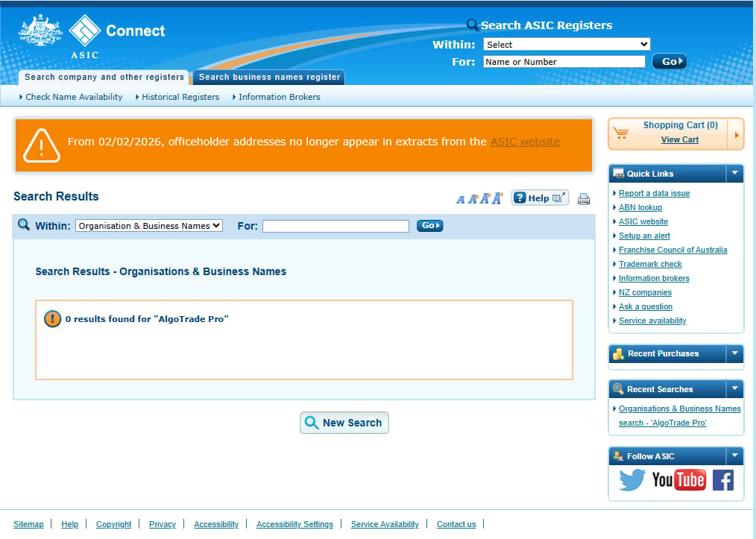756x539 pixels.
Task: Open ABN lookup link
Action: pos(640,207)
